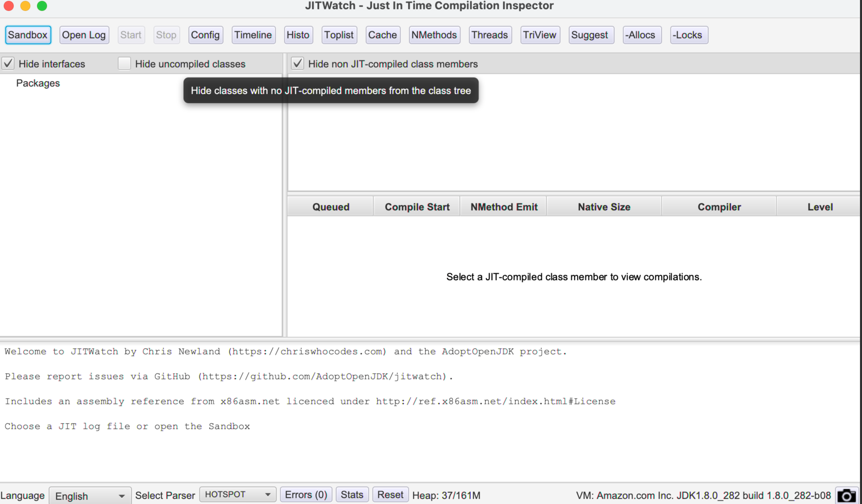
Task: Open the NMethods view
Action: [434, 35]
